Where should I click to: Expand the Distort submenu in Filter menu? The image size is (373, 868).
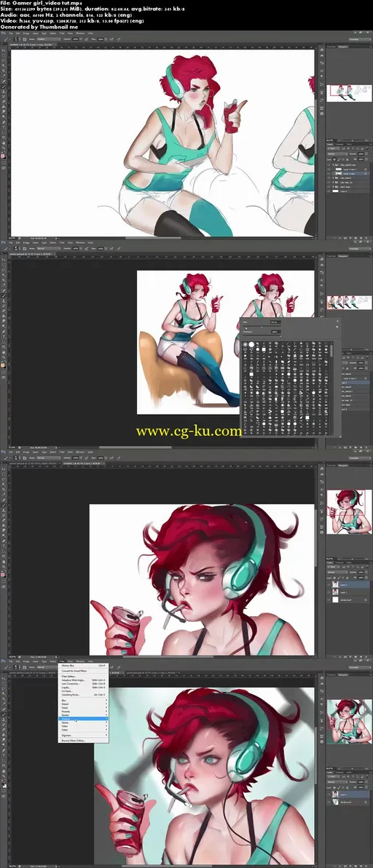point(83,704)
